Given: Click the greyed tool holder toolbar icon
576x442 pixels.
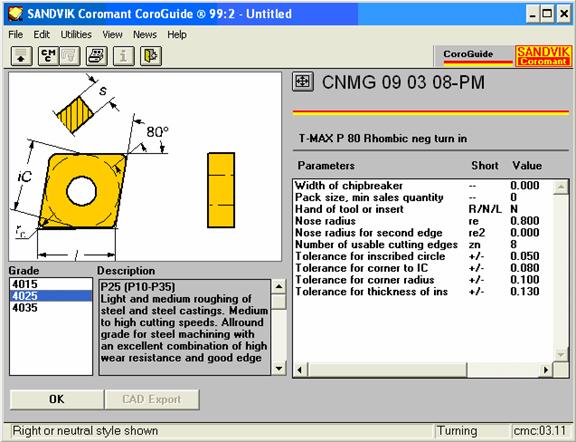Looking at the screenshot, I should click(70, 56).
